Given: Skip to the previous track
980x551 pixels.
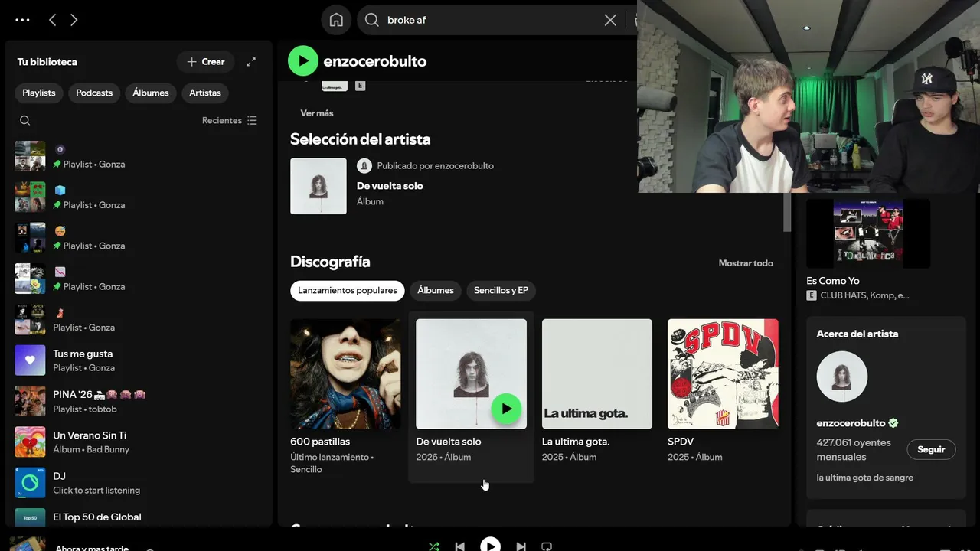Looking at the screenshot, I should [459, 546].
